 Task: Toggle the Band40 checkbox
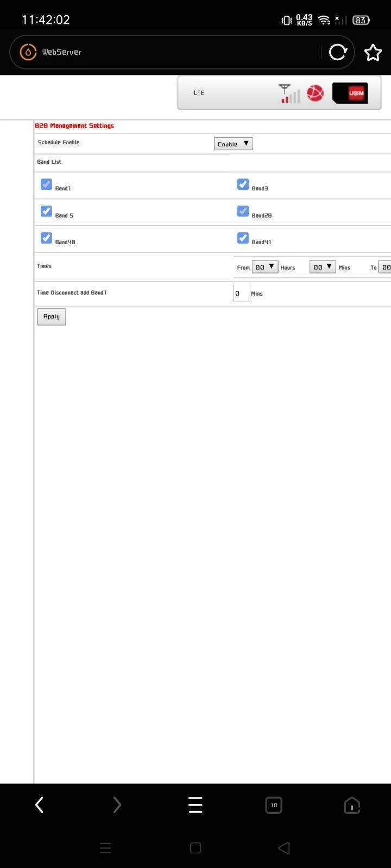click(x=46, y=238)
